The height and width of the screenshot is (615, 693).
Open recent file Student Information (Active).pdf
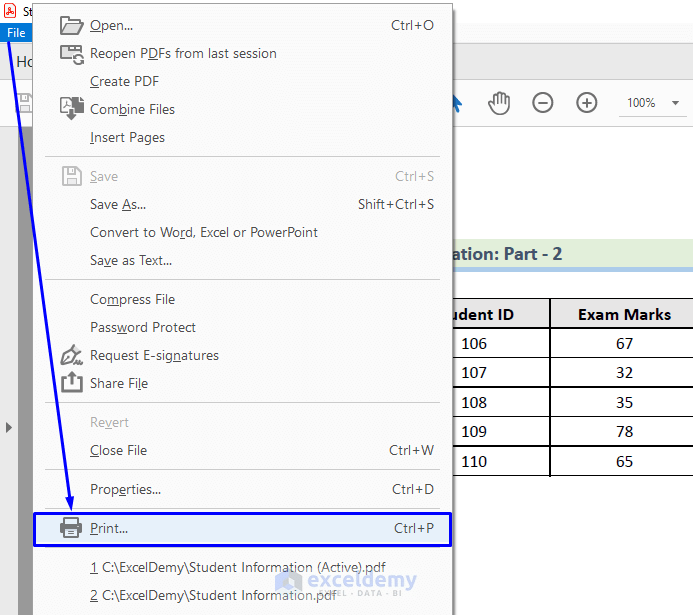(x=243, y=567)
